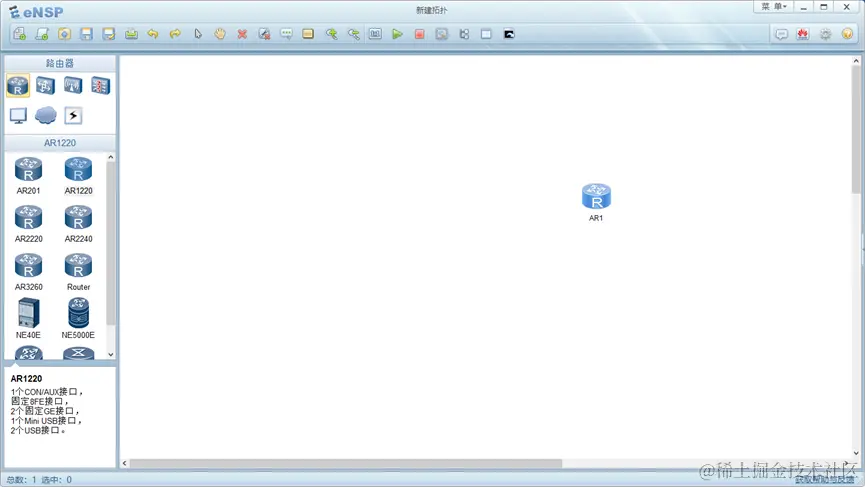
Task: Stop devices with the red stop button
Action: pos(419,34)
